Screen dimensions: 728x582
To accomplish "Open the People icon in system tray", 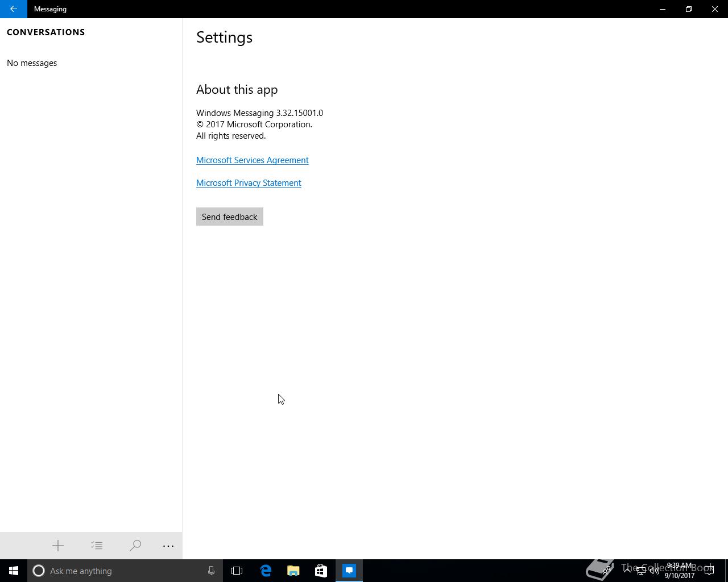I will point(607,571).
